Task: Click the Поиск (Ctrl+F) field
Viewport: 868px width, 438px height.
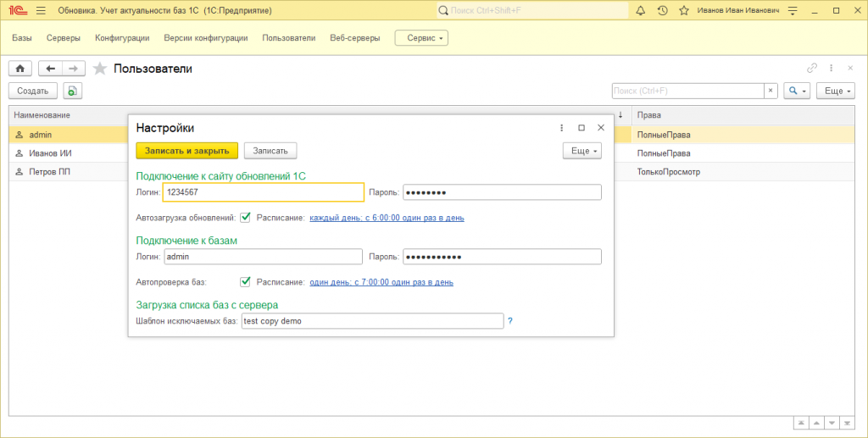Action: click(688, 91)
